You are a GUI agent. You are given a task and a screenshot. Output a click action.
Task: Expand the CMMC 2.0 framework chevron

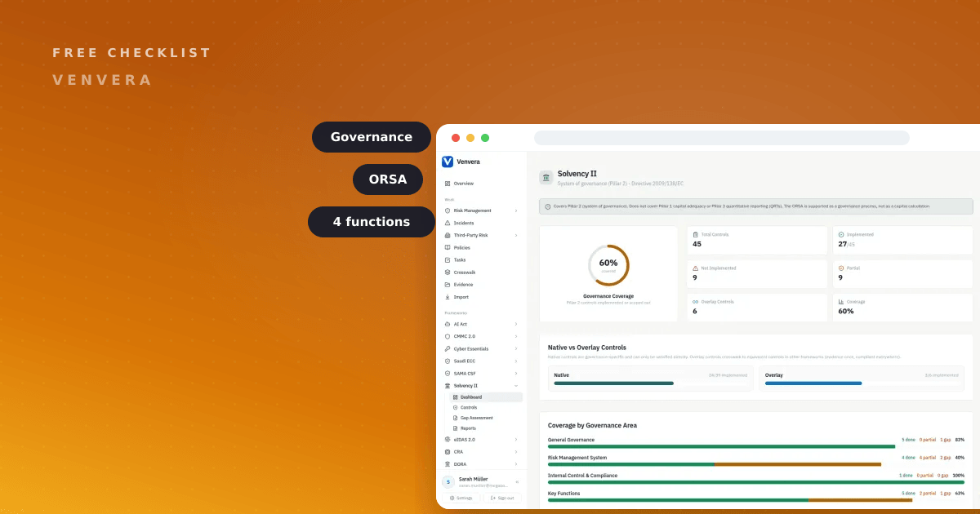[516, 336]
